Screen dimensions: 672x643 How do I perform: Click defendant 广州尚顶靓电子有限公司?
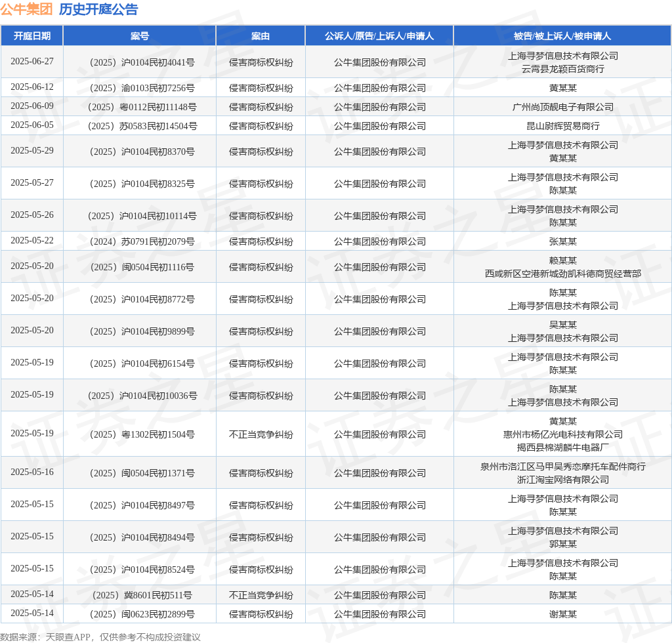pyautogui.click(x=562, y=107)
